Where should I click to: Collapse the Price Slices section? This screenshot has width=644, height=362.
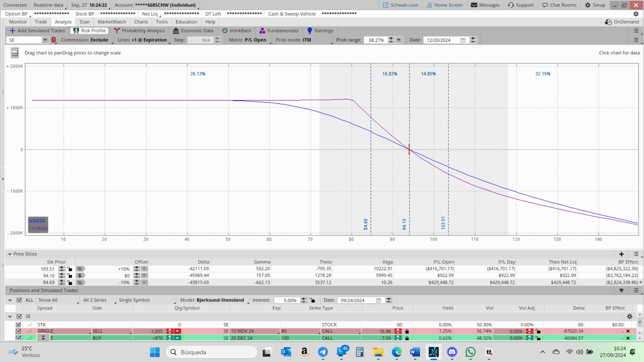tap(10, 254)
